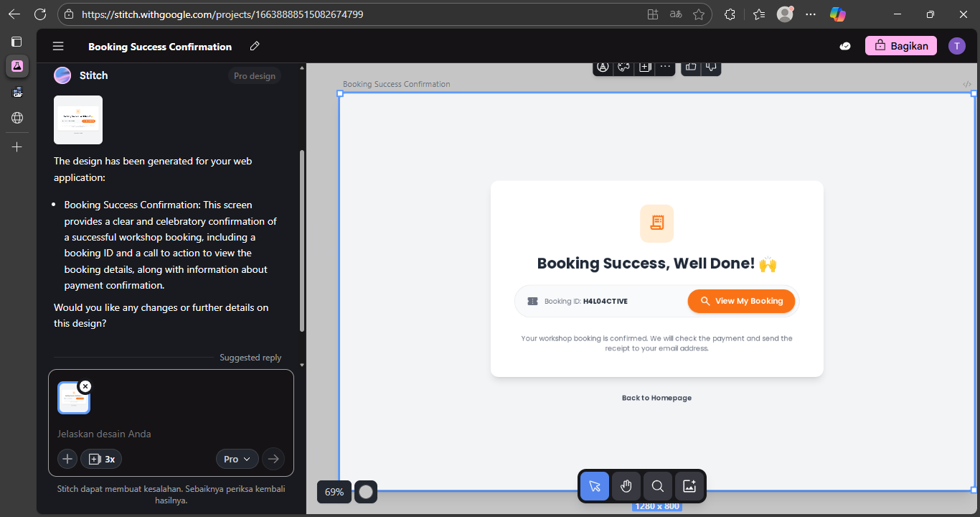This screenshot has width=980, height=517.
Task: Open the globe icon in left sidebar
Action: 17,118
